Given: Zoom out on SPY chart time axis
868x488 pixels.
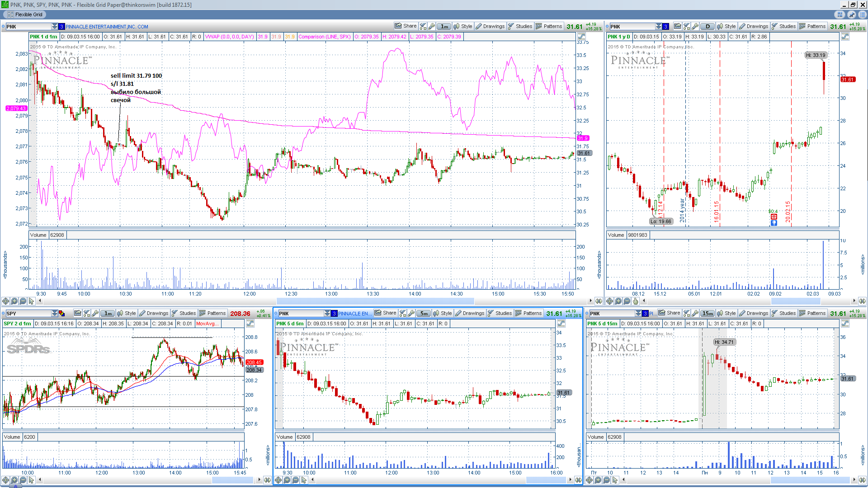Looking at the screenshot, I should click(x=23, y=480).
